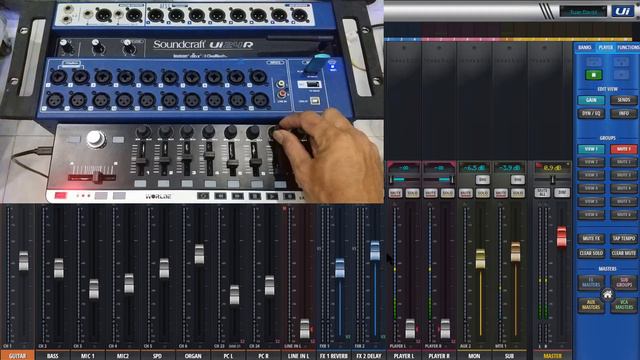The width and height of the screenshot is (640, 360).
Task: Click the master balance slider
Action: [x=553, y=180]
